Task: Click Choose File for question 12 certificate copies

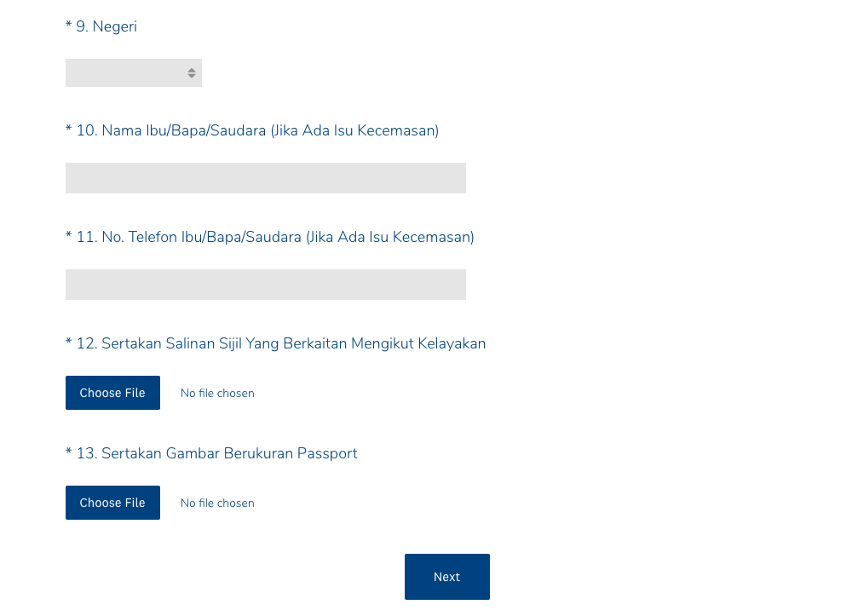Action: 112,393
